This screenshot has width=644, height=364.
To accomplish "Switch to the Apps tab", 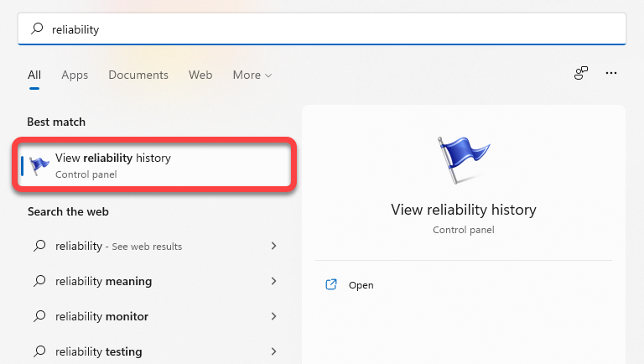I will click(75, 75).
